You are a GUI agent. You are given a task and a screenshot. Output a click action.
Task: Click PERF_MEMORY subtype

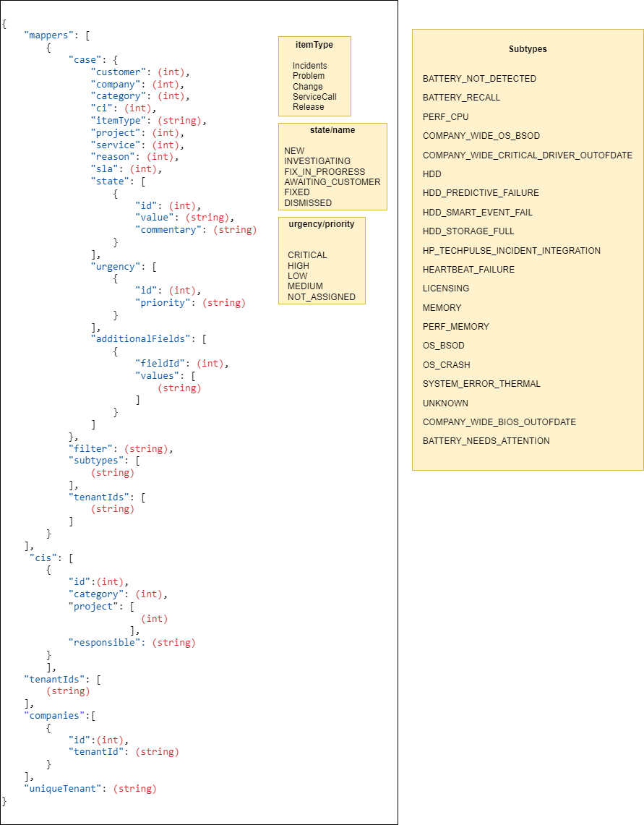tap(455, 327)
